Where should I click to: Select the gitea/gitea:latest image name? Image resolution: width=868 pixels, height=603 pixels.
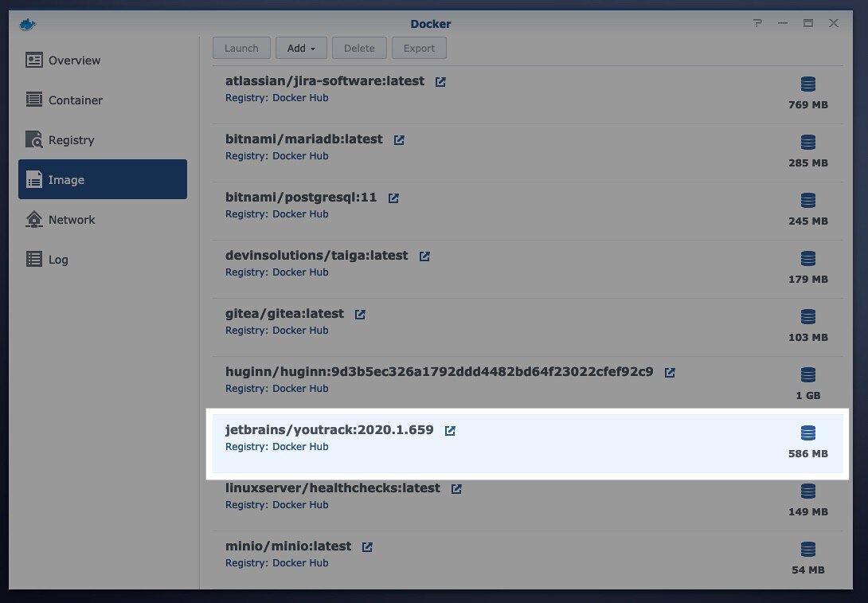pyautogui.click(x=284, y=313)
